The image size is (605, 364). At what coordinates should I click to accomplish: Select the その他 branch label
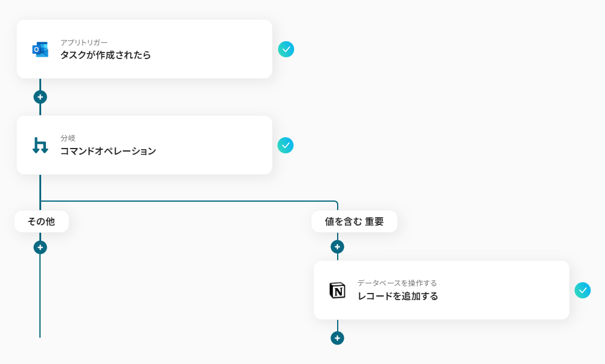coord(41,221)
